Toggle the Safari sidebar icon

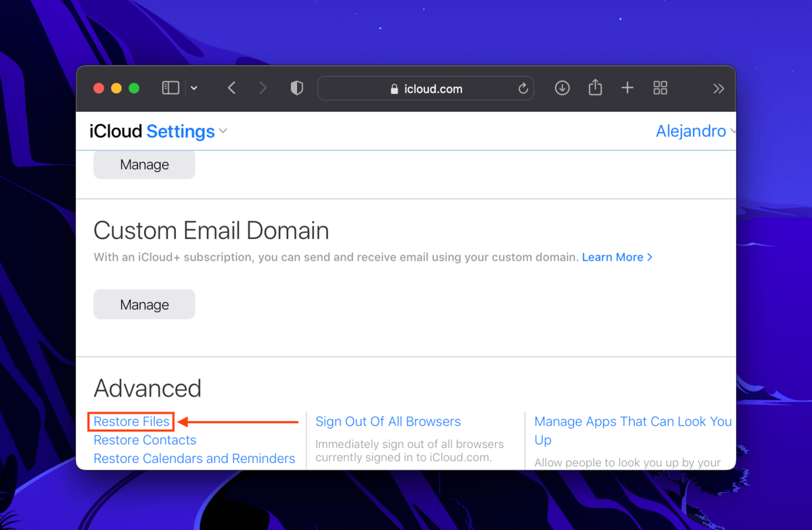(x=171, y=88)
